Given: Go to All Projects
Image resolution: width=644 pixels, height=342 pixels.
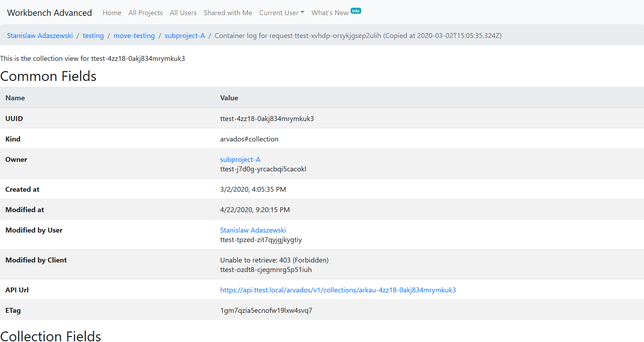Looking at the screenshot, I should click(146, 13).
